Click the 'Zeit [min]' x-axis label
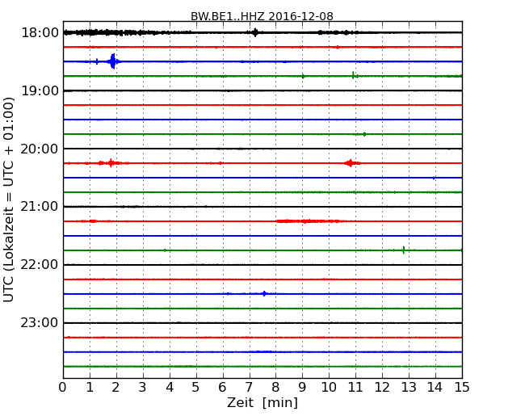The image size is (525, 420). 262,402
